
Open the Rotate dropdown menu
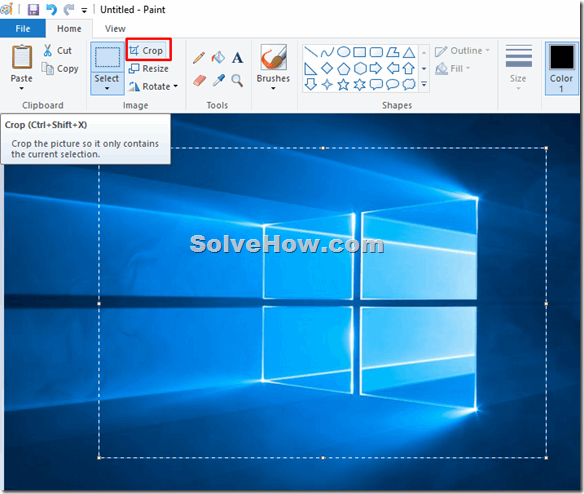[153, 86]
